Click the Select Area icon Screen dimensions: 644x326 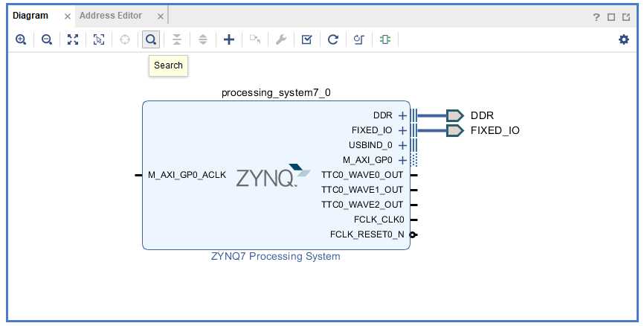click(x=99, y=39)
